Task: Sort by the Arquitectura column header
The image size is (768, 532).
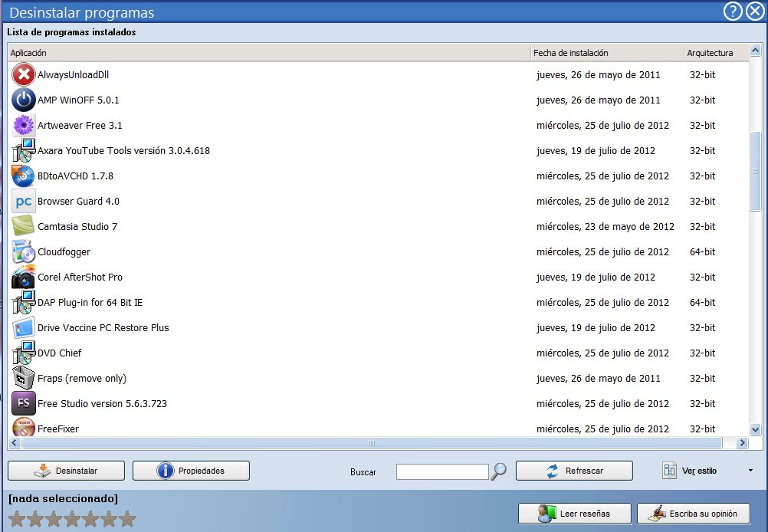Action: click(716, 52)
